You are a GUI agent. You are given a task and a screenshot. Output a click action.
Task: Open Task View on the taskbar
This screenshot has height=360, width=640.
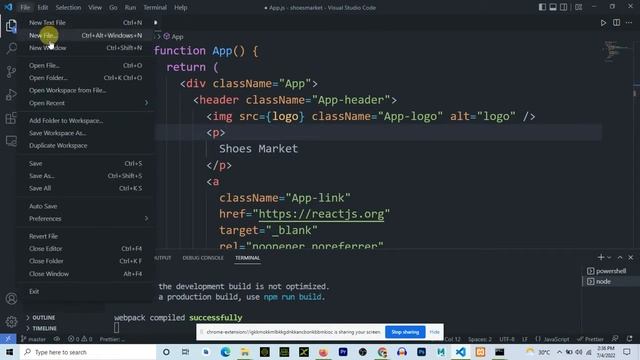click(185, 352)
